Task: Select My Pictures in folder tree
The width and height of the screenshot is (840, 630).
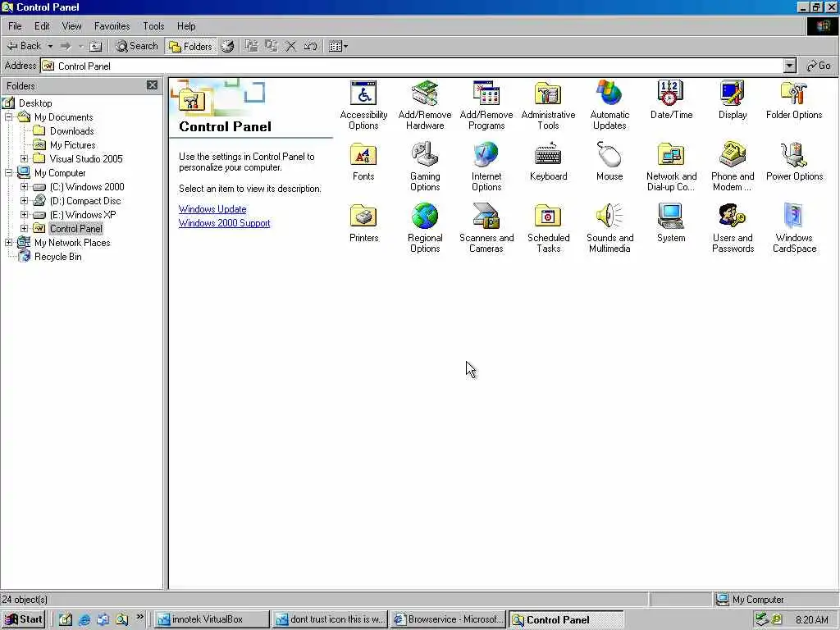Action: pos(72,144)
